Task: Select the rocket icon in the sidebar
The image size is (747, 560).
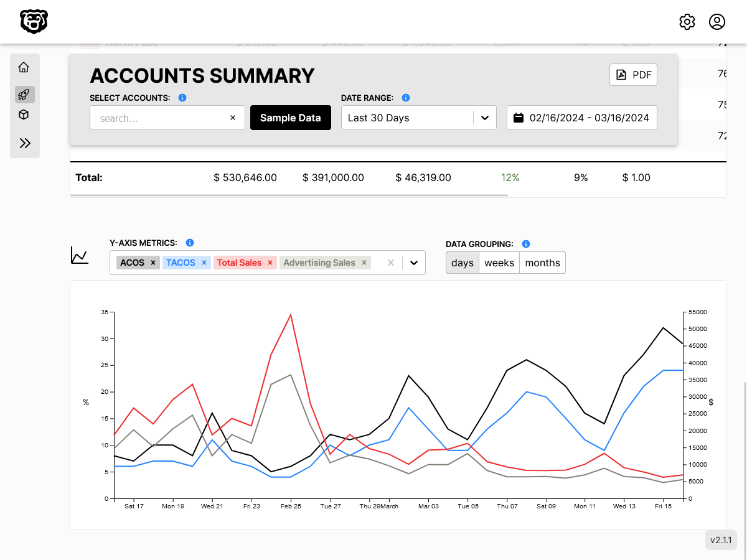Action: [24, 95]
